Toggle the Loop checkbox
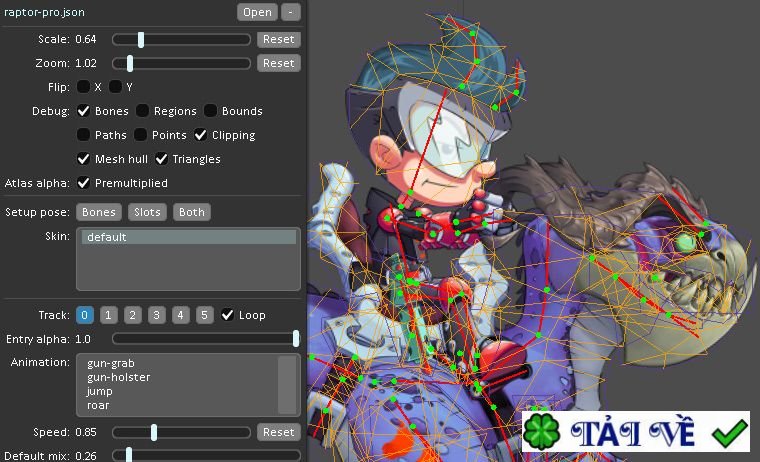Image resolution: width=760 pixels, height=462 pixels. (x=227, y=315)
